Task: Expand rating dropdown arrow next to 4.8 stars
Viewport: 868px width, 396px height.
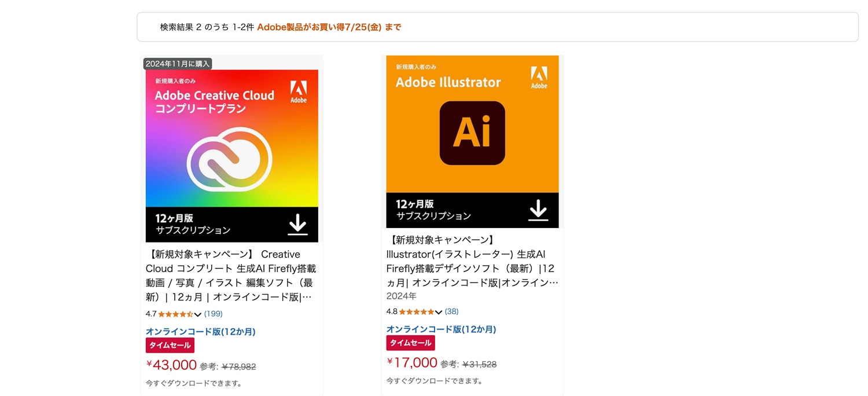Action: (439, 312)
